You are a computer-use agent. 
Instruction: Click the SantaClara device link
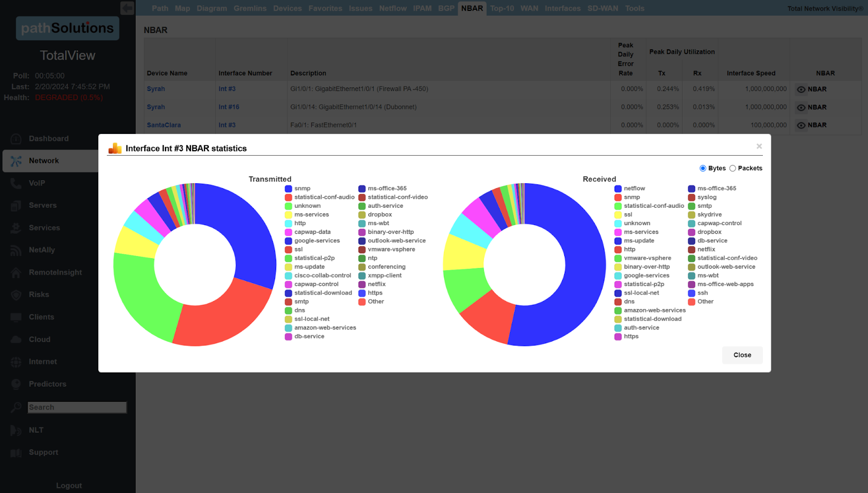163,125
